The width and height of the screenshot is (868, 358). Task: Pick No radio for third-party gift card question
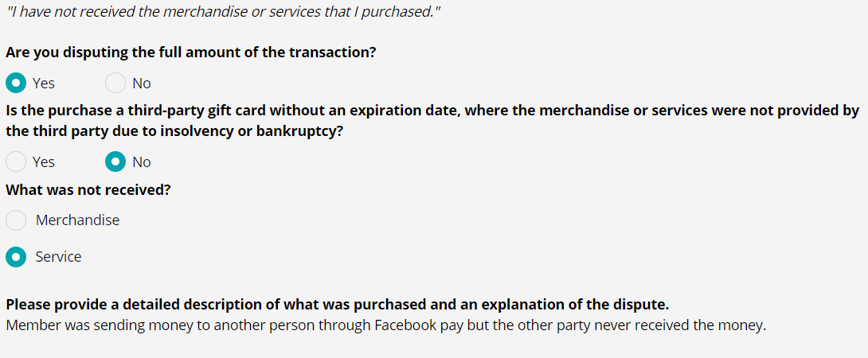coord(115,161)
